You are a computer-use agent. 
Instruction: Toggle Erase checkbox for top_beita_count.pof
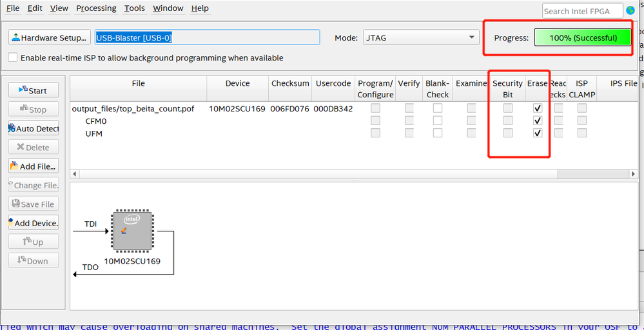(x=537, y=108)
